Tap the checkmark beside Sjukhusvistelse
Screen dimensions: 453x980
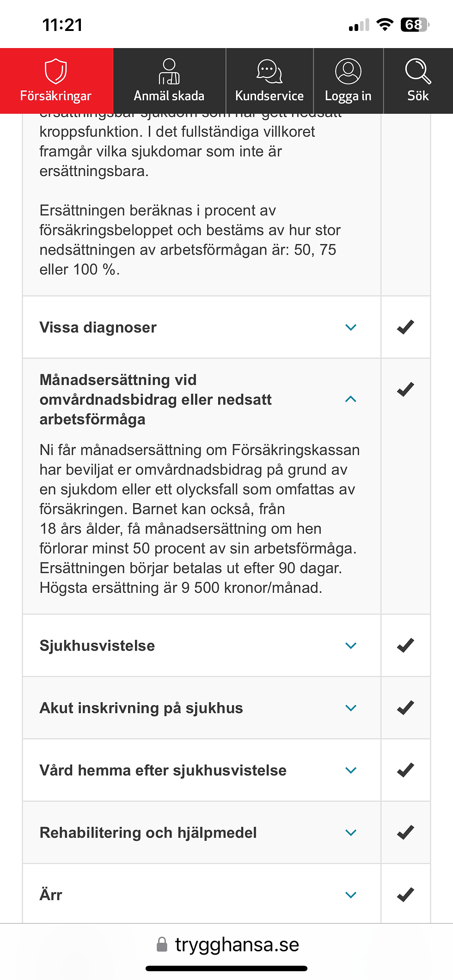coord(405,645)
